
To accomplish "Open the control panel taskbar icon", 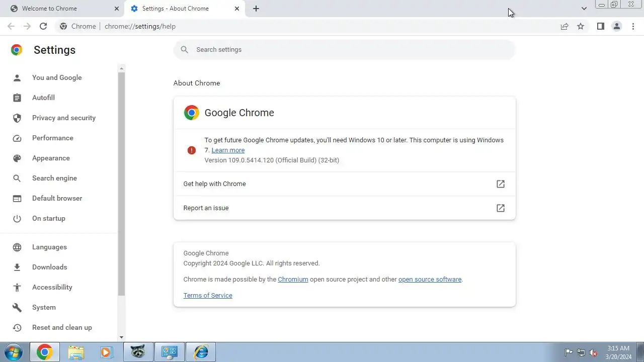I will pos(169,352).
